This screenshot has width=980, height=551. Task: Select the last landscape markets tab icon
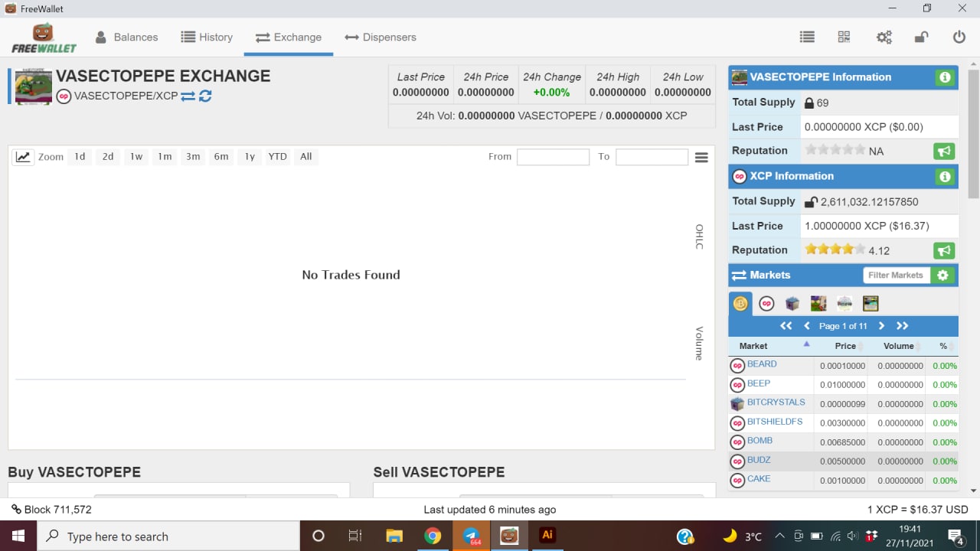click(x=871, y=304)
